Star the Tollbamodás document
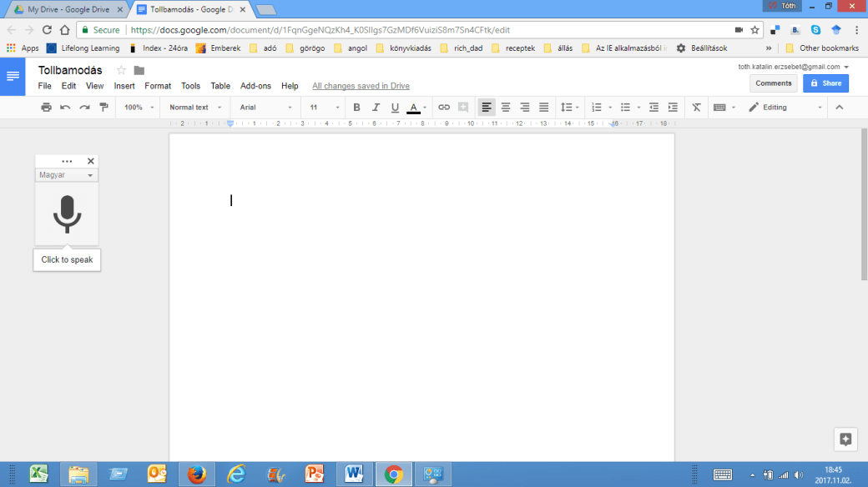868x487 pixels. click(121, 70)
